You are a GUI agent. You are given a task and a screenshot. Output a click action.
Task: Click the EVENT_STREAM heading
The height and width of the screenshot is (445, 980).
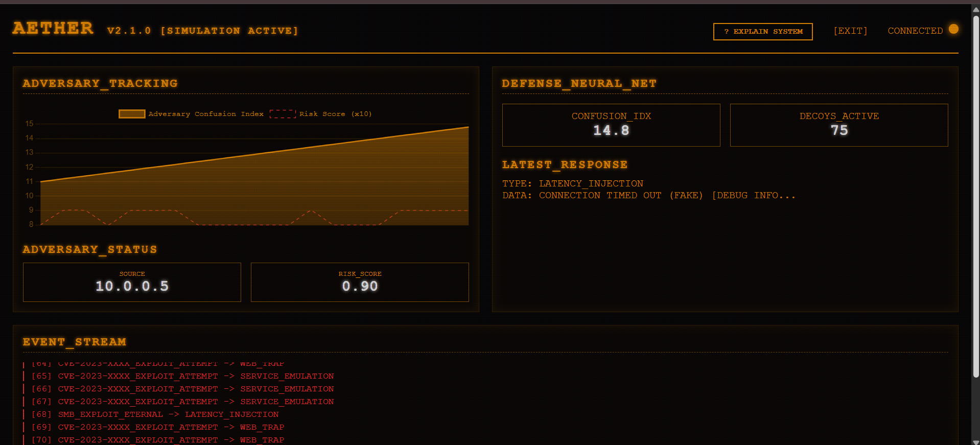coord(74,342)
